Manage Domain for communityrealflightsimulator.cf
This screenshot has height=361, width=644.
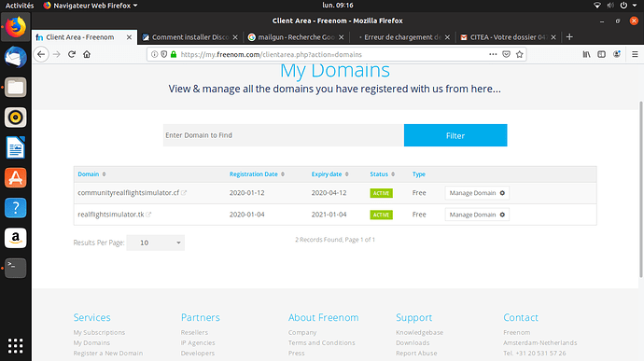[x=477, y=192]
